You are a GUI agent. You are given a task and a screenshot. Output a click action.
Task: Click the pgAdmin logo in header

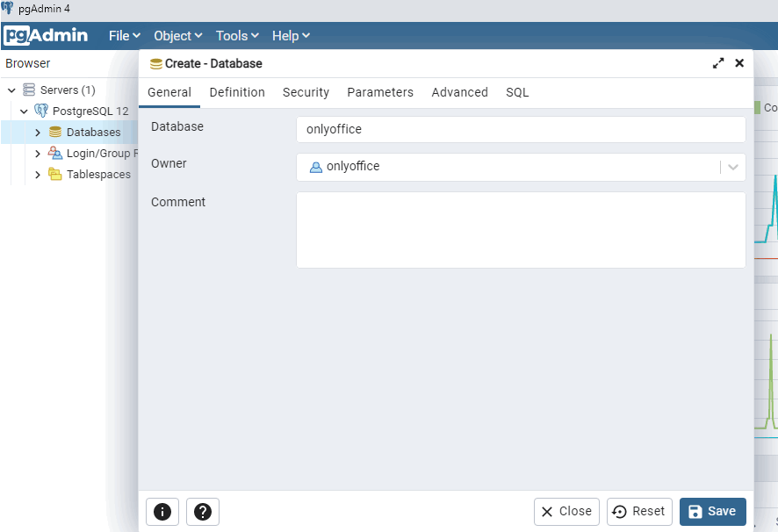(46, 36)
